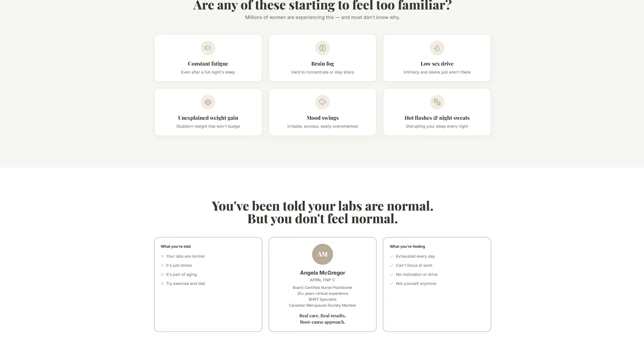644x341 pixels.
Task: Select the Constant fatigue card title
Action: click(208, 64)
